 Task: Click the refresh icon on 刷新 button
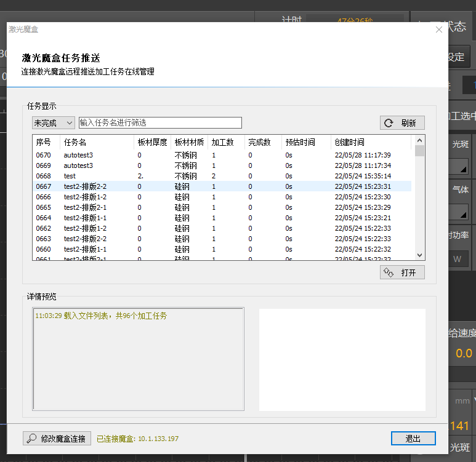(x=389, y=123)
